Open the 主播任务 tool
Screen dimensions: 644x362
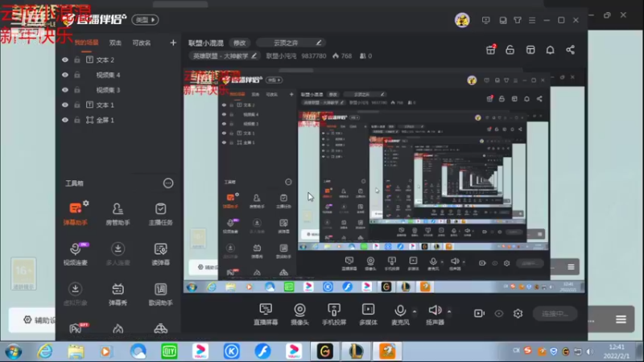[160, 213]
